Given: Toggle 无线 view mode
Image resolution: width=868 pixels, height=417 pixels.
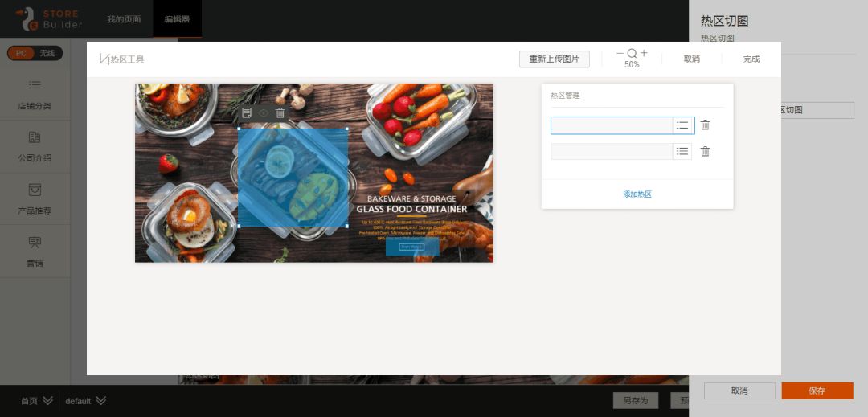Looking at the screenshot, I should pos(47,53).
